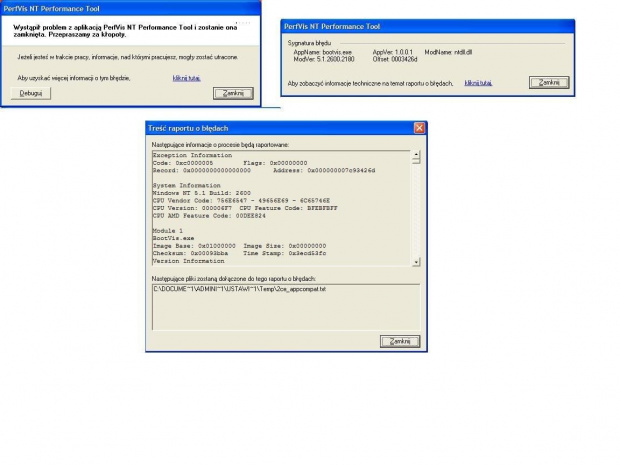Click Zamknij in the PerfVis problem dialog
This screenshot has height=465, width=620.
point(233,93)
